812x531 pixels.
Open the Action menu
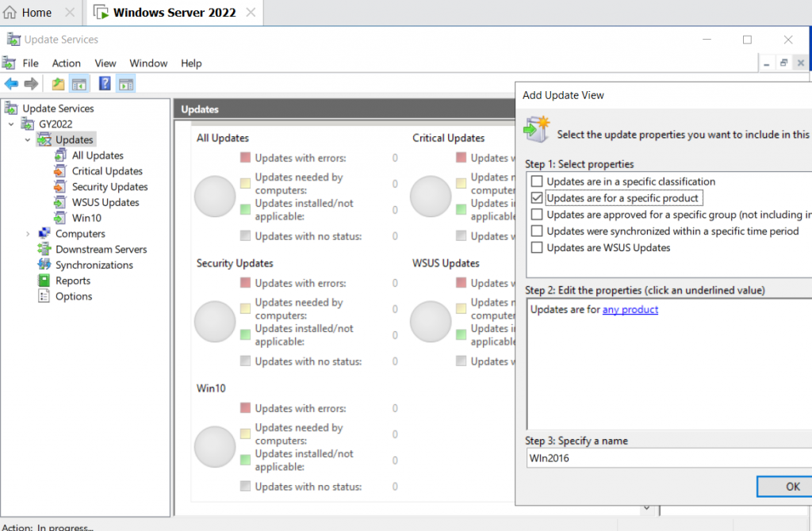[67, 63]
